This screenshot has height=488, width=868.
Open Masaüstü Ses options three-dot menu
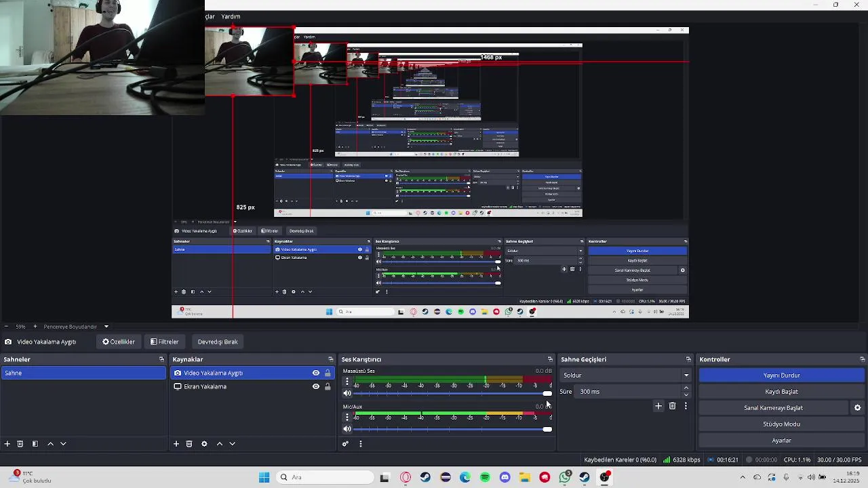347,382
